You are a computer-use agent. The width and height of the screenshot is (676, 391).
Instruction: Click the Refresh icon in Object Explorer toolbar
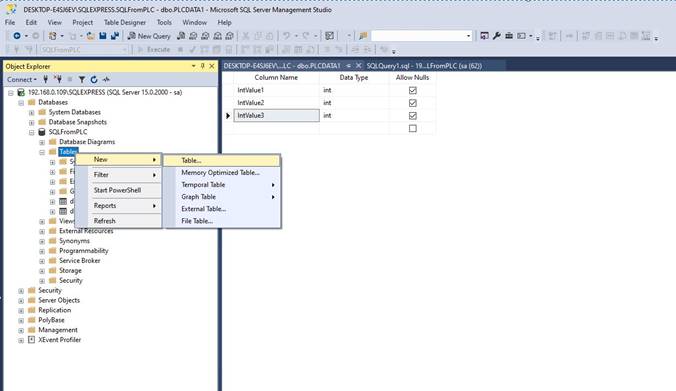point(94,79)
